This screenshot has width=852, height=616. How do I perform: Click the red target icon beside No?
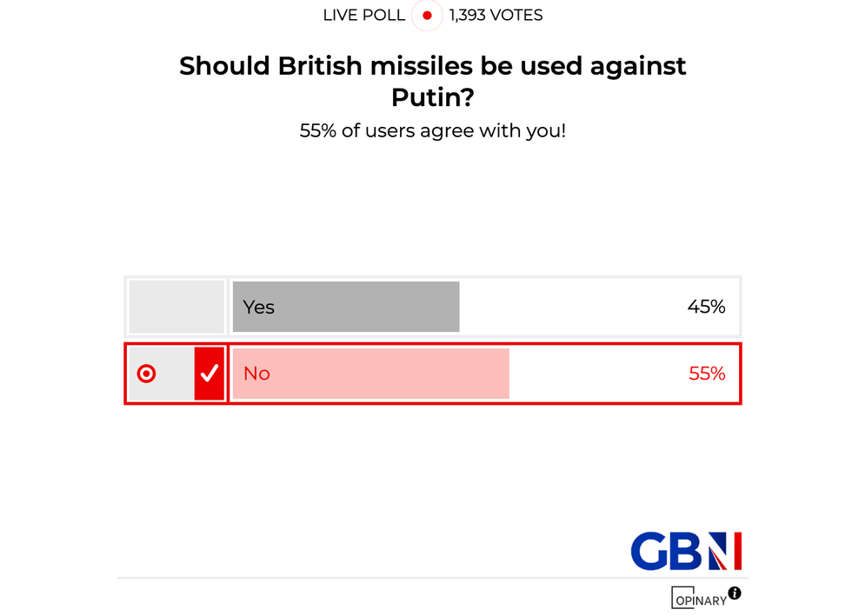[x=147, y=374]
